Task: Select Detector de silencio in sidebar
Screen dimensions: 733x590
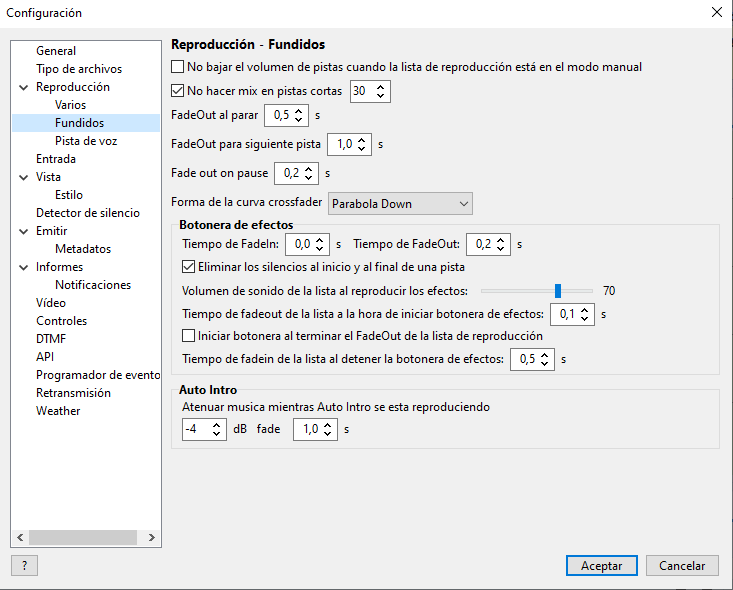Action: pos(88,213)
